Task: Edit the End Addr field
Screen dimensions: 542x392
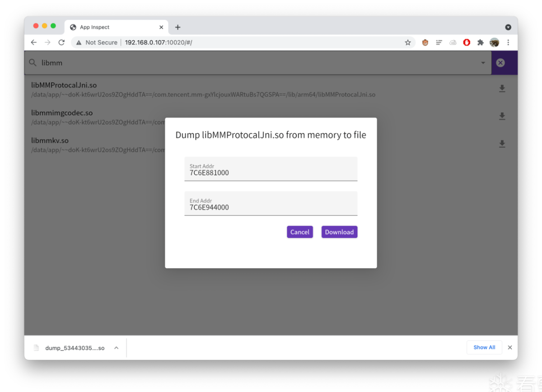Action: tap(271, 204)
